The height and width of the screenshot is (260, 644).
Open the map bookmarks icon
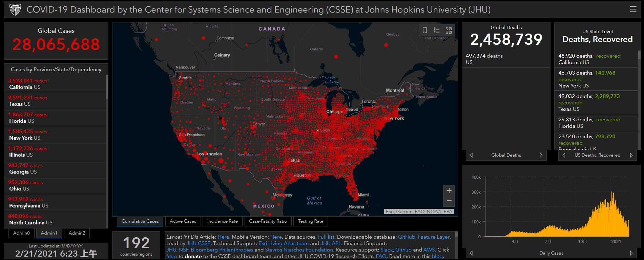coord(425,31)
